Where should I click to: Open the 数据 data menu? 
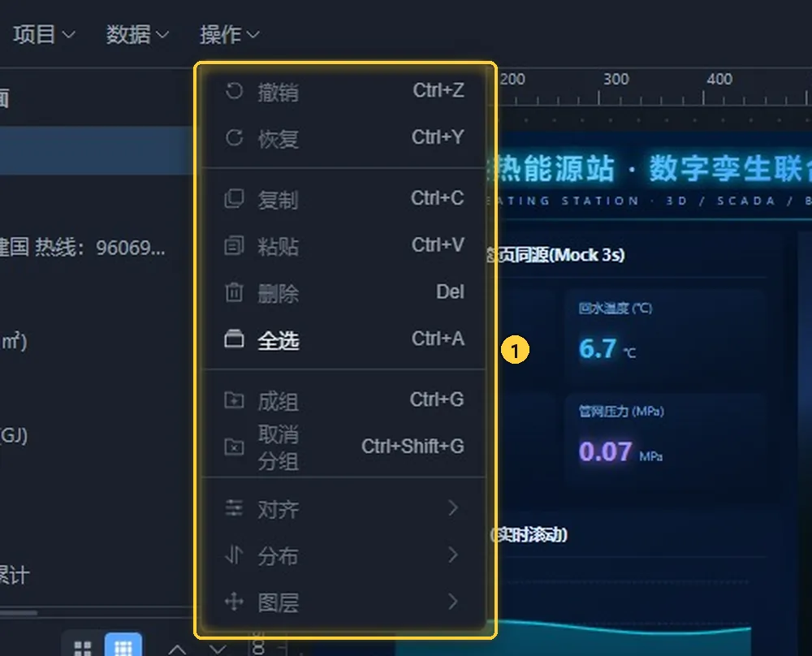click(137, 35)
